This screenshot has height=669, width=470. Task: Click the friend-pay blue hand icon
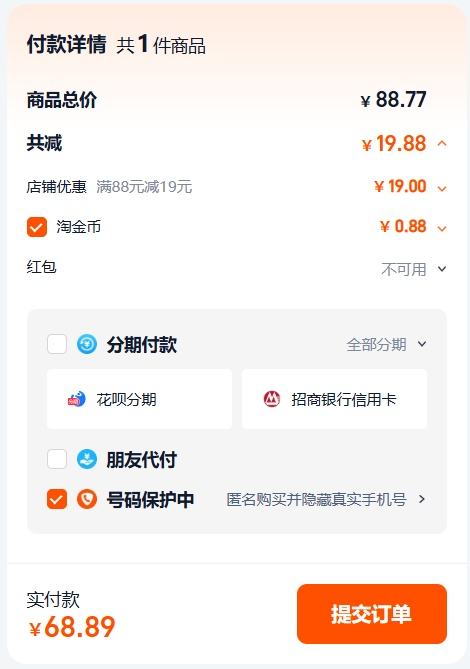tap(87, 459)
